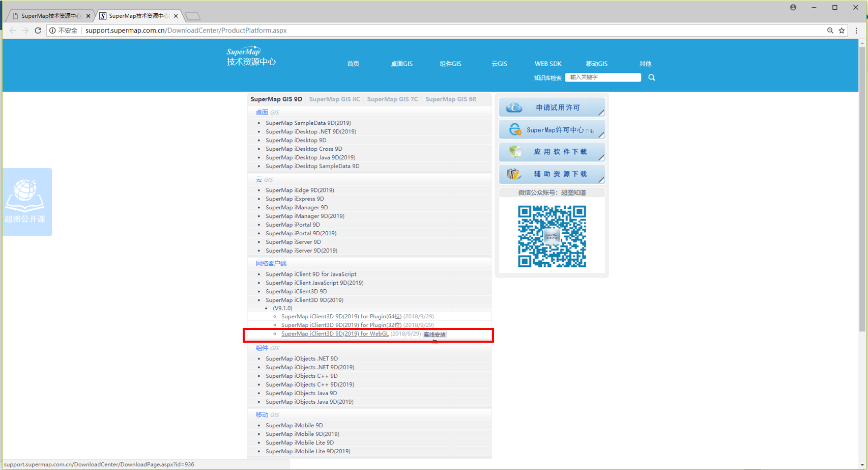Click the page vertical scrollbar
The height and width of the screenshot is (470, 868).
click(x=862, y=188)
